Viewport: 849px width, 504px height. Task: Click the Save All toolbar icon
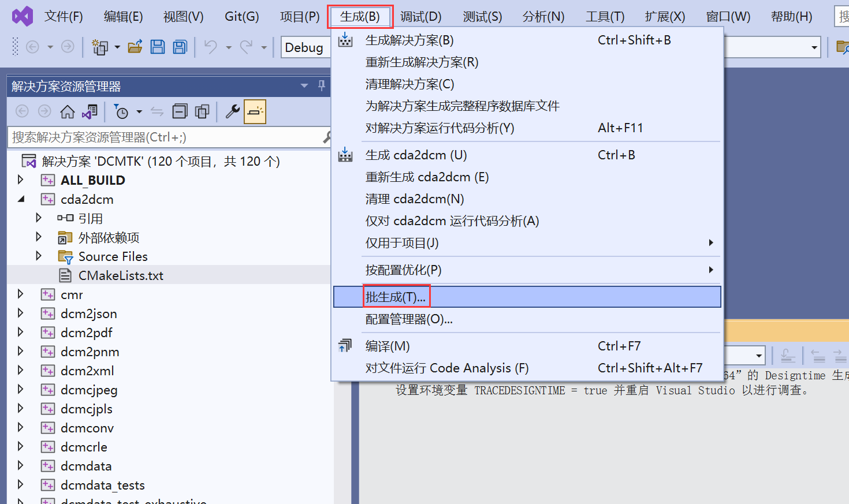click(180, 47)
